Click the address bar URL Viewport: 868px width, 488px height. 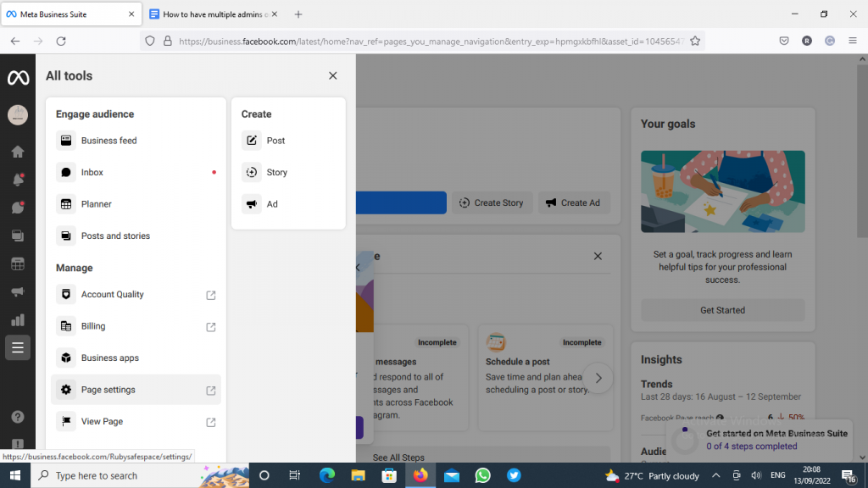point(431,42)
